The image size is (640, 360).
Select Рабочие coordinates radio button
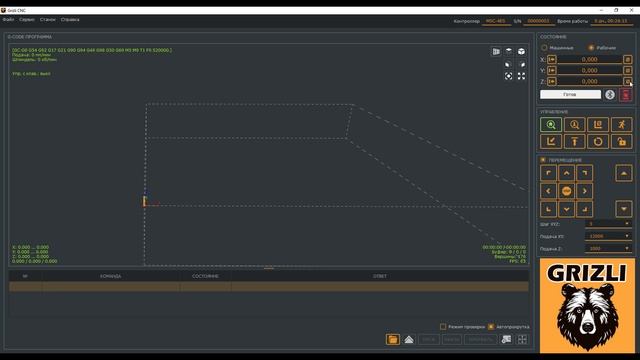pyautogui.click(x=591, y=48)
